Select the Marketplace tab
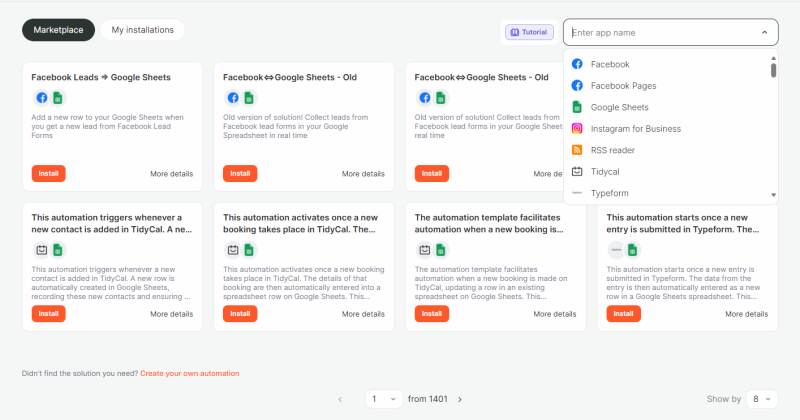 point(58,30)
